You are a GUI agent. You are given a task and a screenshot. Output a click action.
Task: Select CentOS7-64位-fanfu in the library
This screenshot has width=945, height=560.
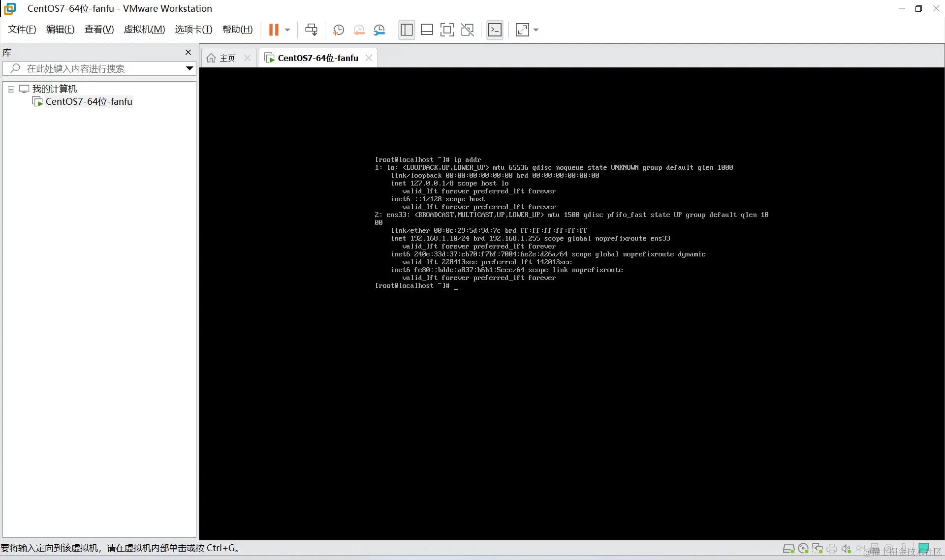pyautogui.click(x=89, y=102)
